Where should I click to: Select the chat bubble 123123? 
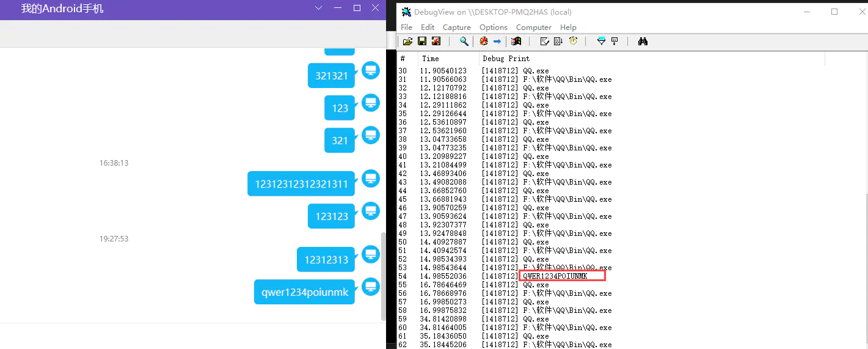[x=332, y=216]
